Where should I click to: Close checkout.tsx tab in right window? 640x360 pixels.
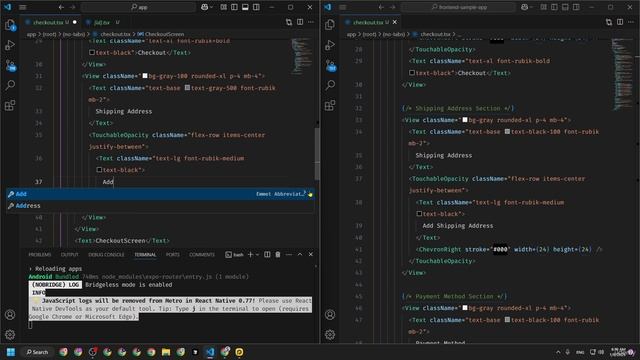[x=394, y=22]
